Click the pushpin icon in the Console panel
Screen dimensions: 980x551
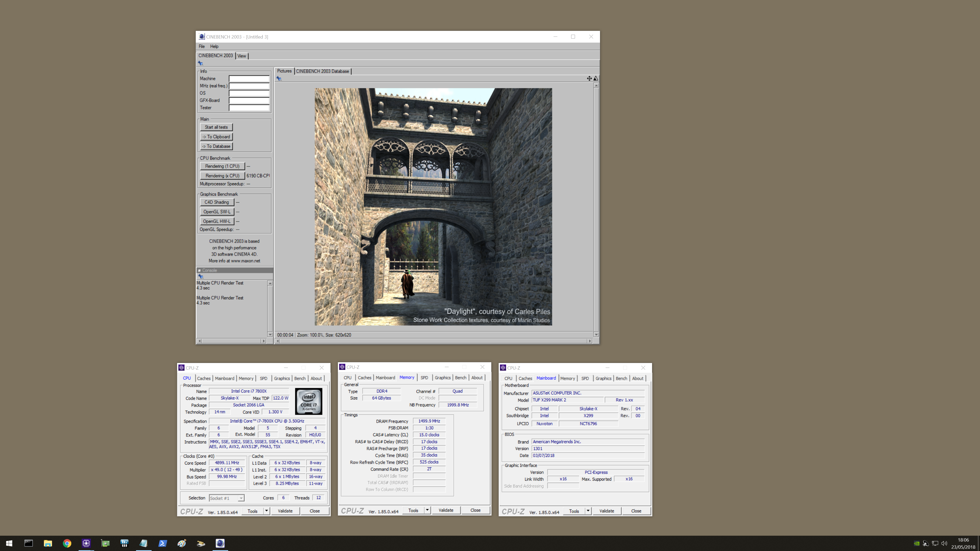point(201,277)
